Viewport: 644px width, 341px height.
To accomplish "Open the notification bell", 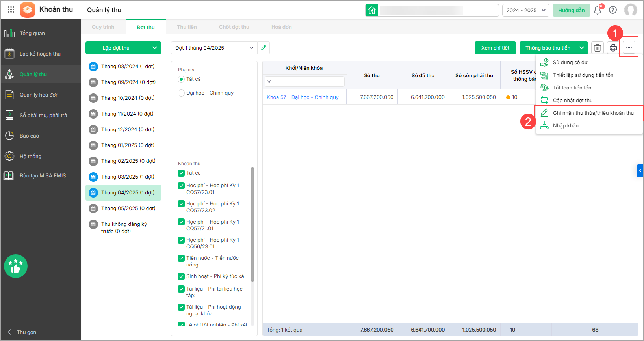I will coord(598,10).
